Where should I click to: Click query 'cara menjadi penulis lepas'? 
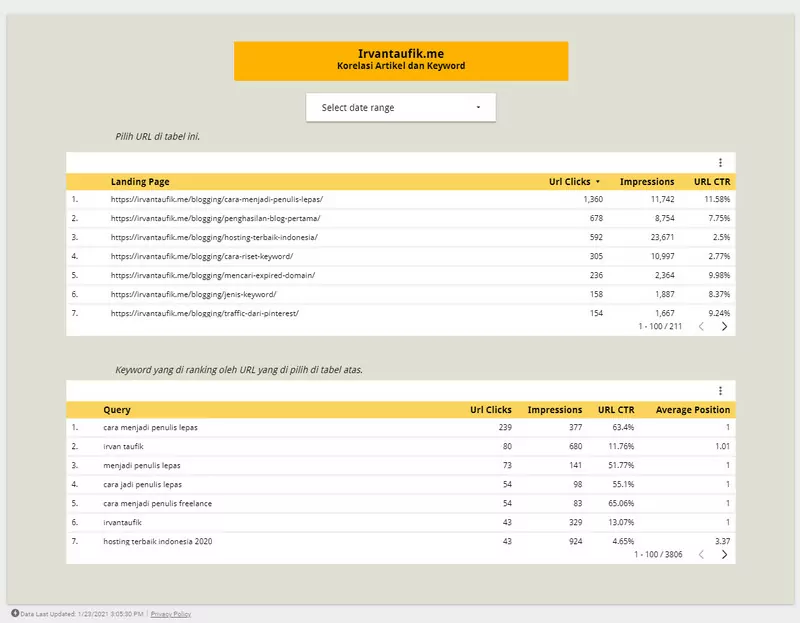[150, 428]
